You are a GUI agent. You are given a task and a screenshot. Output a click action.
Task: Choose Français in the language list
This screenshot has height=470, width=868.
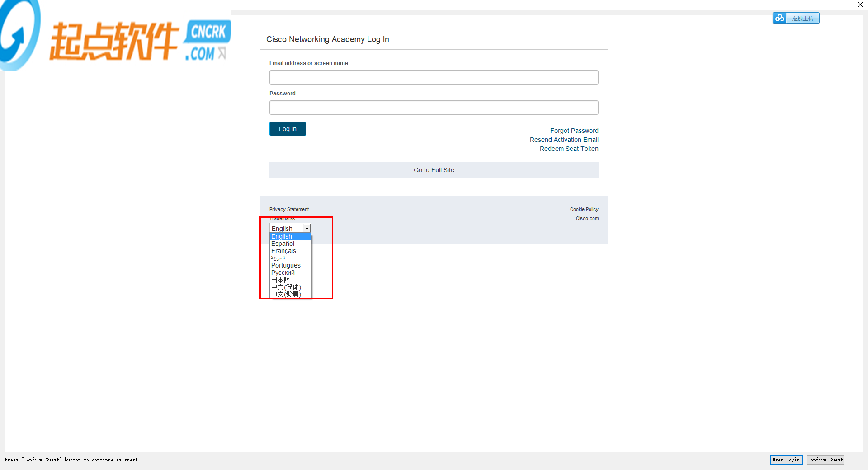pos(290,251)
